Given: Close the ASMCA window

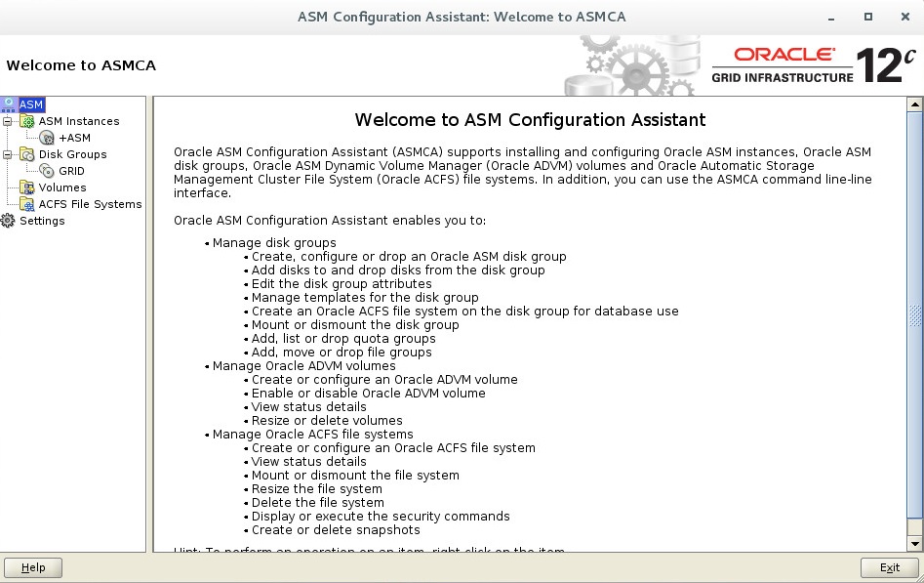Looking at the screenshot, I should tap(905, 18).
